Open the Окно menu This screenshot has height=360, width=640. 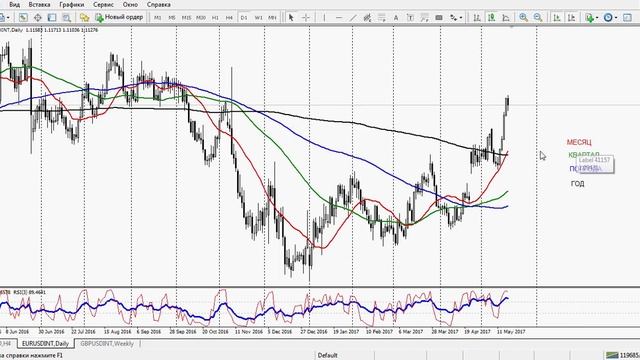(x=130, y=4)
